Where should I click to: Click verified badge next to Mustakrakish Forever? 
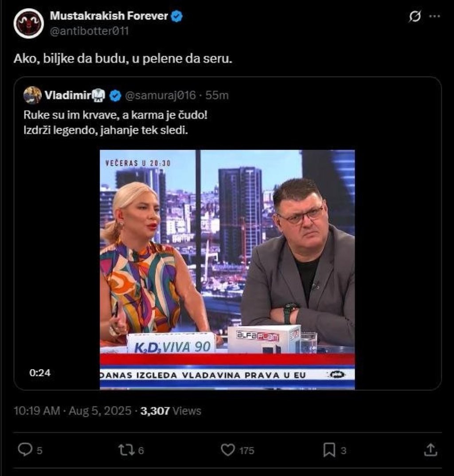[177, 16]
